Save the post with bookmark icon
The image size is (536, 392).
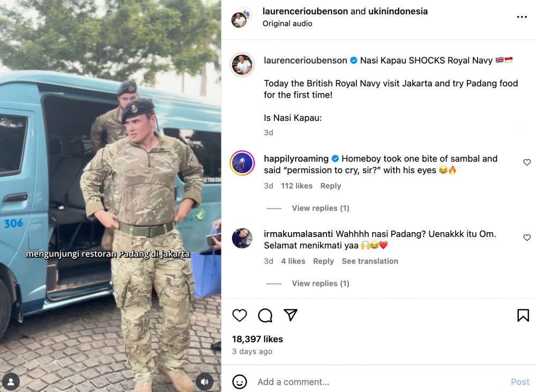523,315
